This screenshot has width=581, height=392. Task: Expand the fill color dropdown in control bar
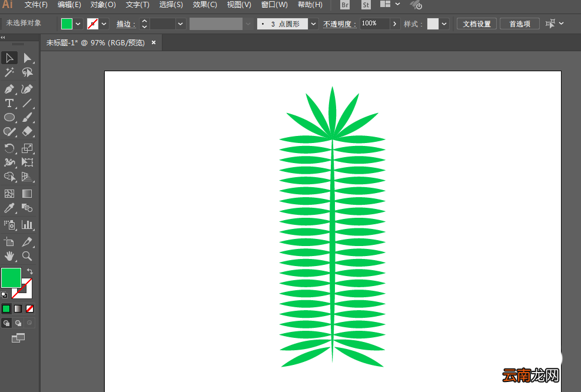click(x=78, y=24)
